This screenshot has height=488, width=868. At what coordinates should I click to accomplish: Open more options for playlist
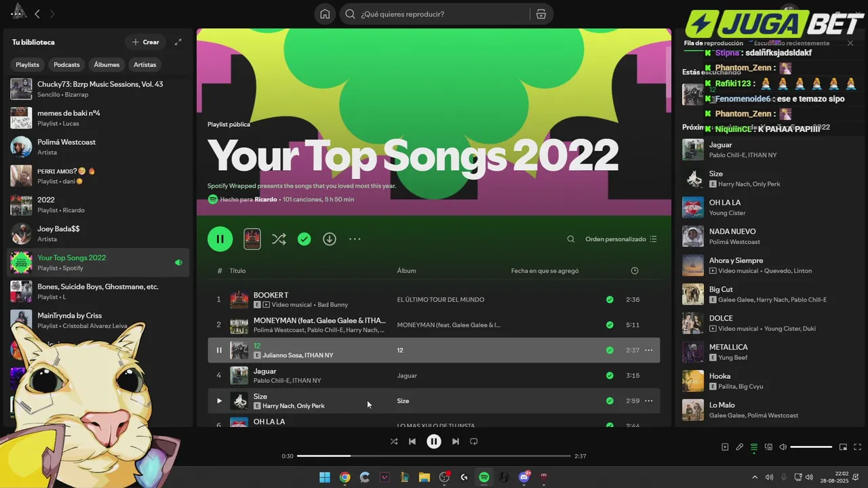[x=355, y=239]
